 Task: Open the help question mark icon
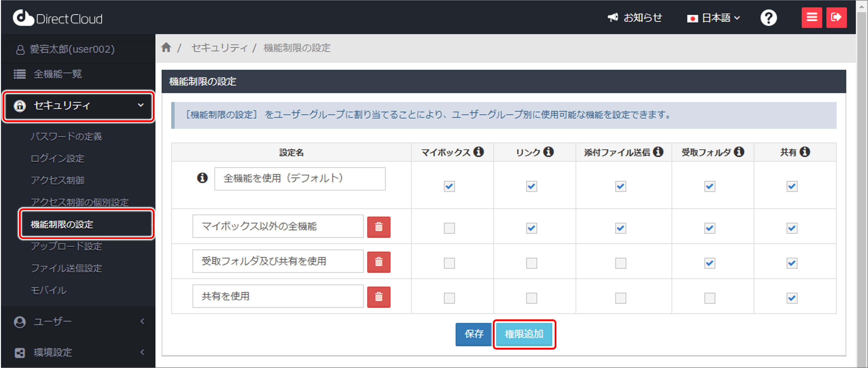coord(769,17)
